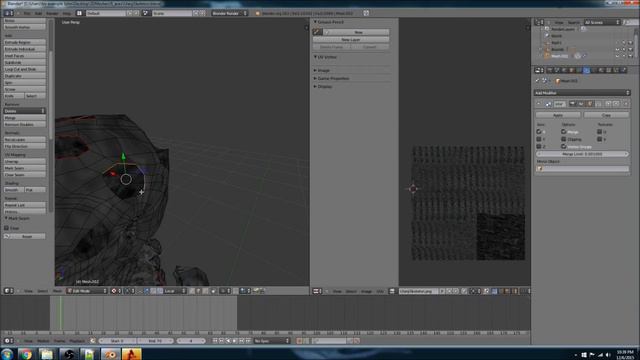Image resolution: width=640 pixels, height=360 pixels.
Task: Toggle the Clear checkbox under Mark Seam
Action: [7, 228]
